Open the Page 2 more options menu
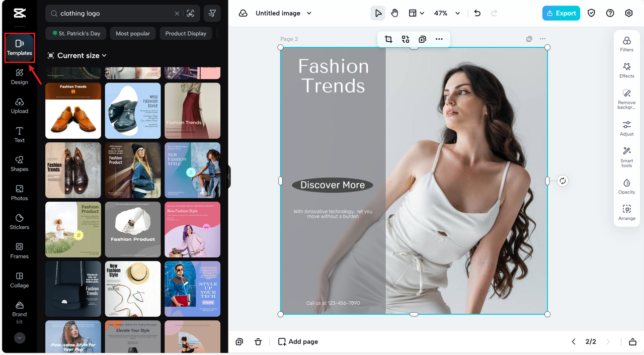This screenshot has width=644, height=355. (542, 39)
